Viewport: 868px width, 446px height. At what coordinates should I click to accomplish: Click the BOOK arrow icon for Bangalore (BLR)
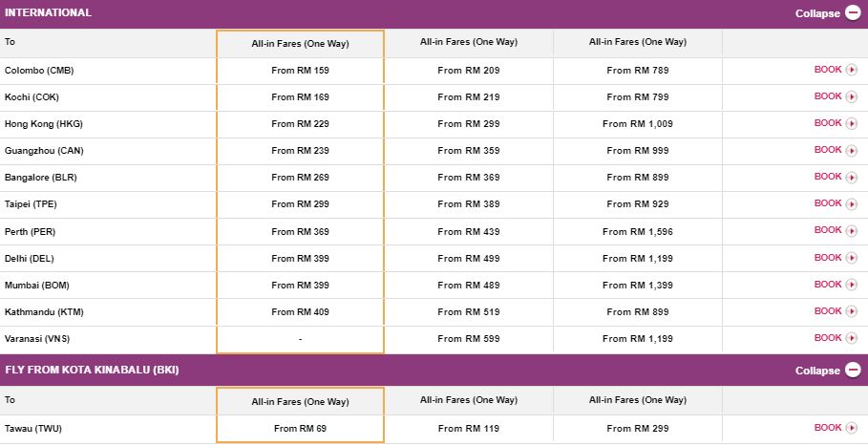point(852,177)
